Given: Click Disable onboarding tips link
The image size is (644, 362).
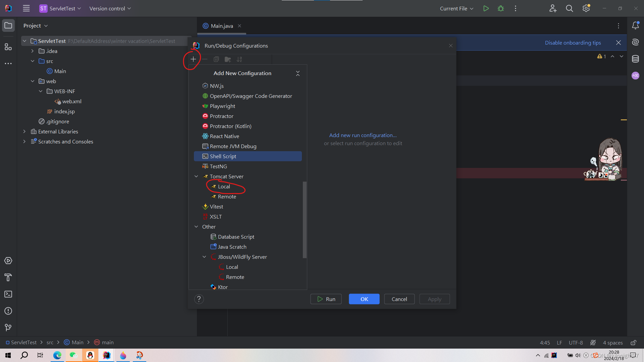Looking at the screenshot, I should coord(573,43).
